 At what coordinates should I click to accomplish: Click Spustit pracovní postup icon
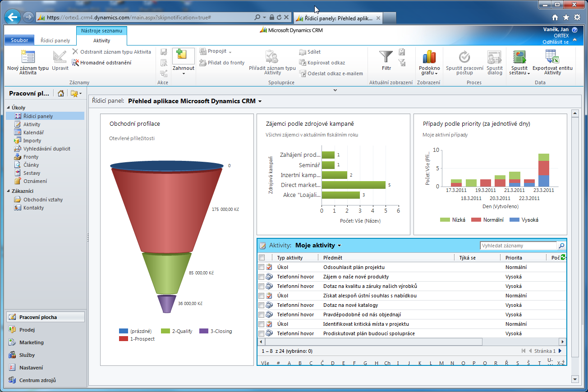point(464,57)
